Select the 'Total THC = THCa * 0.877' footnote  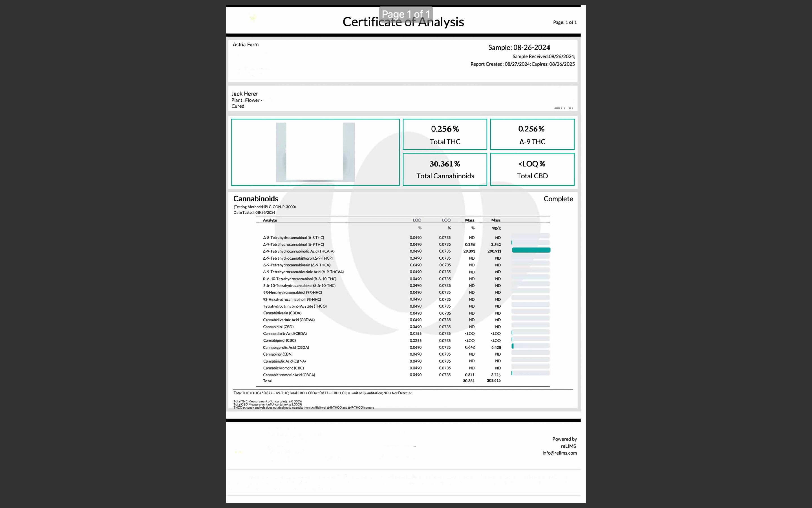[323, 393]
